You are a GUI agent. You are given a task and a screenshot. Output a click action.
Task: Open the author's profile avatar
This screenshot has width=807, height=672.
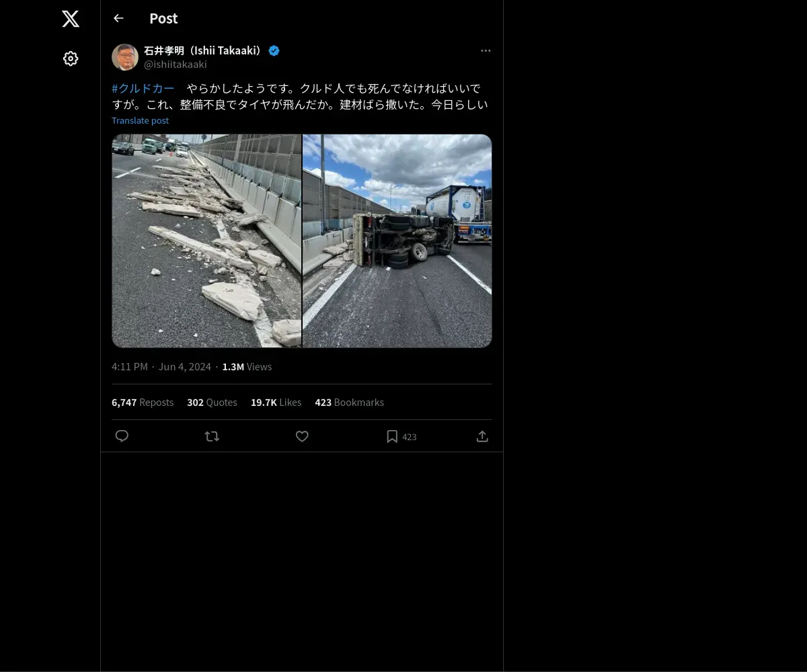(x=125, y=57)
